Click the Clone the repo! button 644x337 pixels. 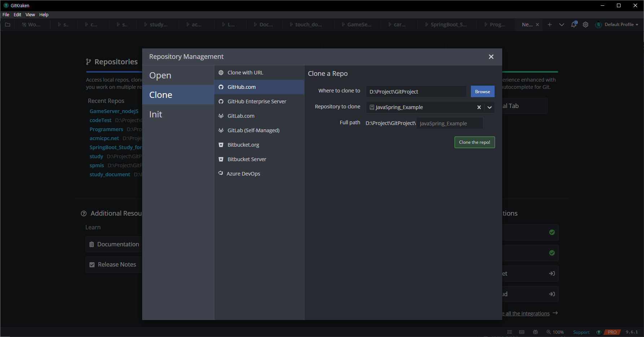click(x=474, y=142)
